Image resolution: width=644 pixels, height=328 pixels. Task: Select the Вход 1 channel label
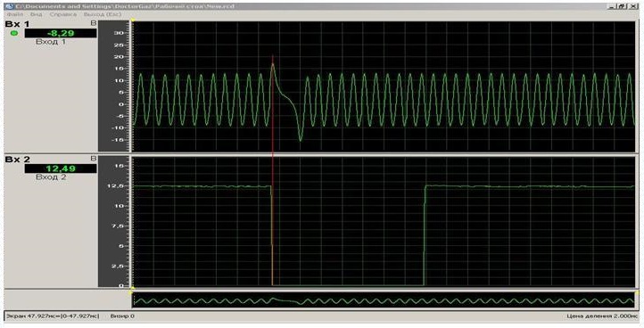pos(51,42)
